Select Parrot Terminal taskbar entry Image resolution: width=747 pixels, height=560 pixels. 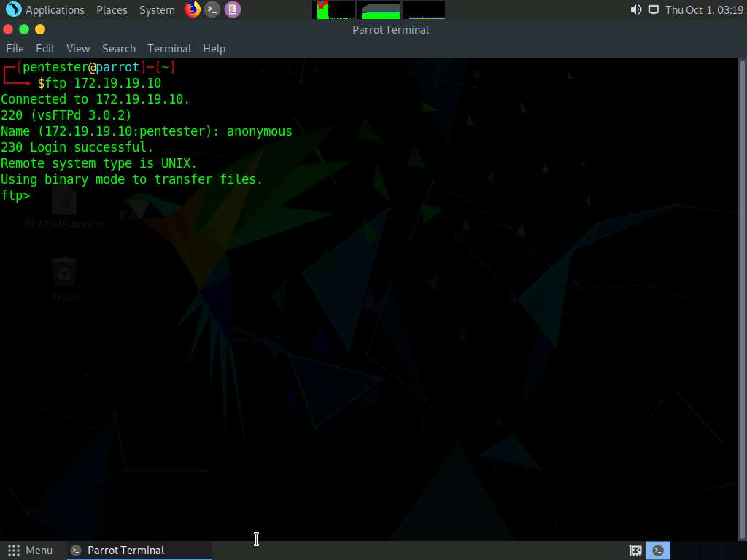pos(139,551)
